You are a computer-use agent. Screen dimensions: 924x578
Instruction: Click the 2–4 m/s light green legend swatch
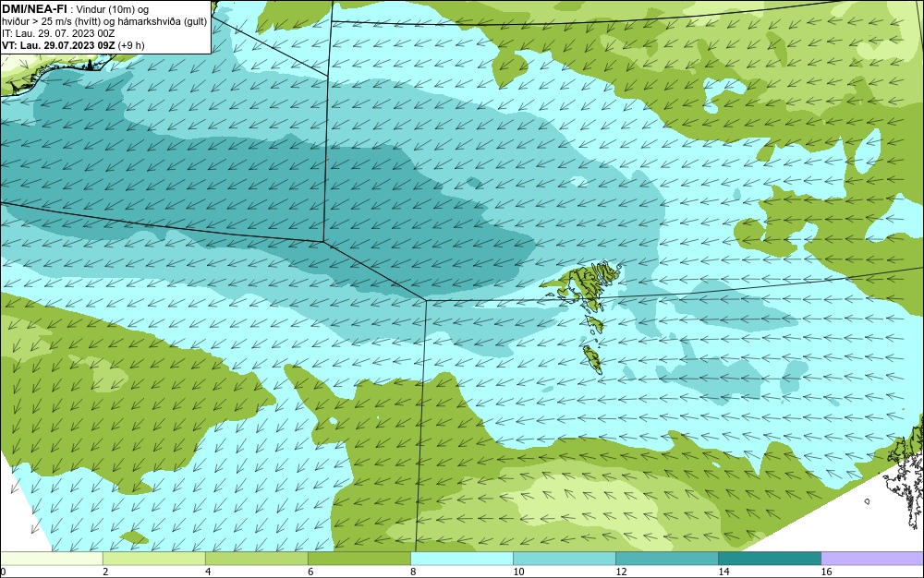click(x=153, y=558)
